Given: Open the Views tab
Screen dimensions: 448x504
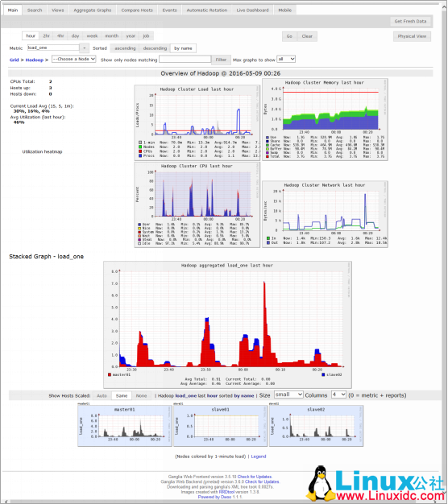Looking at the screenshot, I should pyautogui.click(x=58, y=10).
